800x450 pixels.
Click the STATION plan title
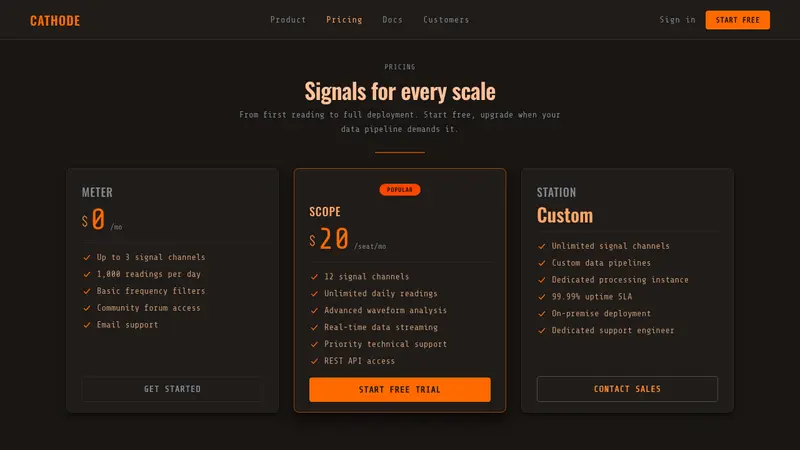[556, 192]
